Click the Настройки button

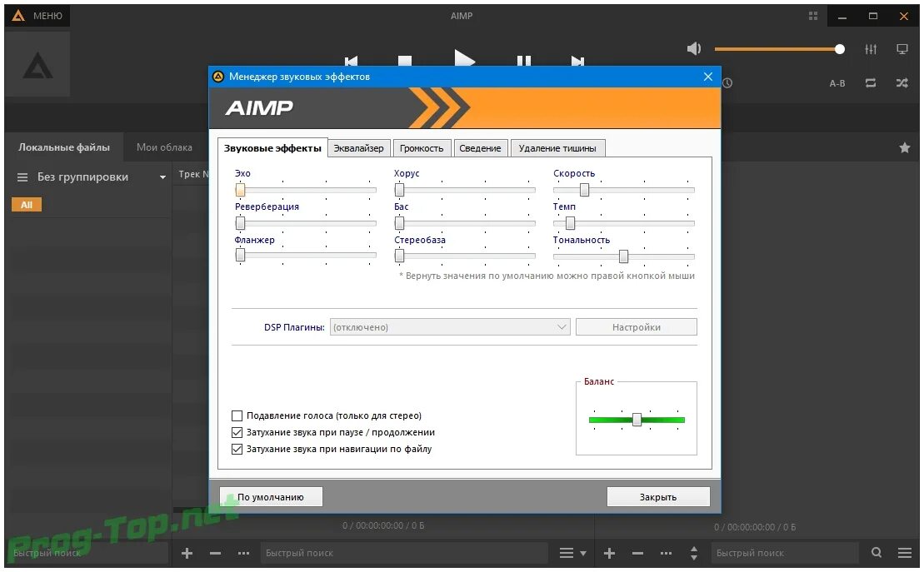coord(636,327)
